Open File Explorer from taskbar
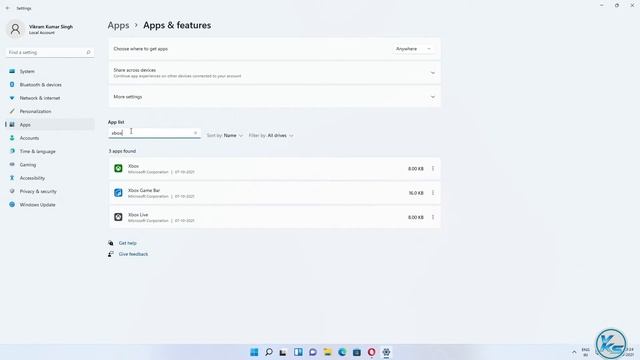This screenshot has height=360, width=640. (x=327, y=352)
